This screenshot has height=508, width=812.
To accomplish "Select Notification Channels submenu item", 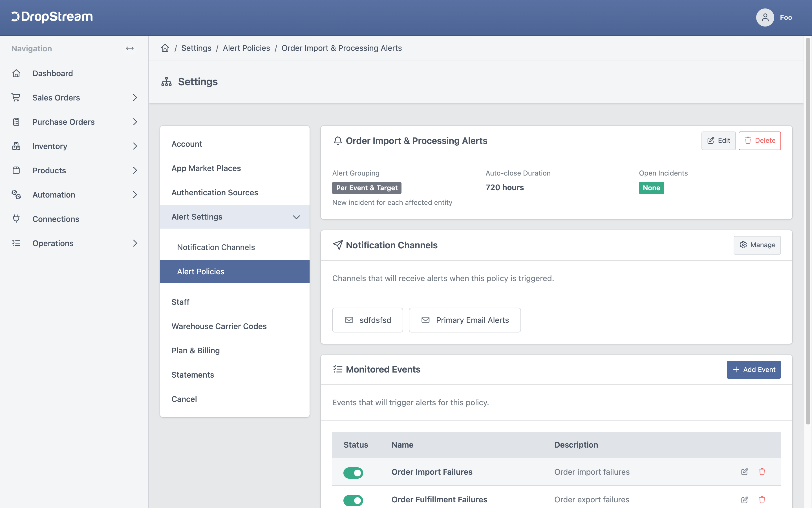I will (235, 247).
